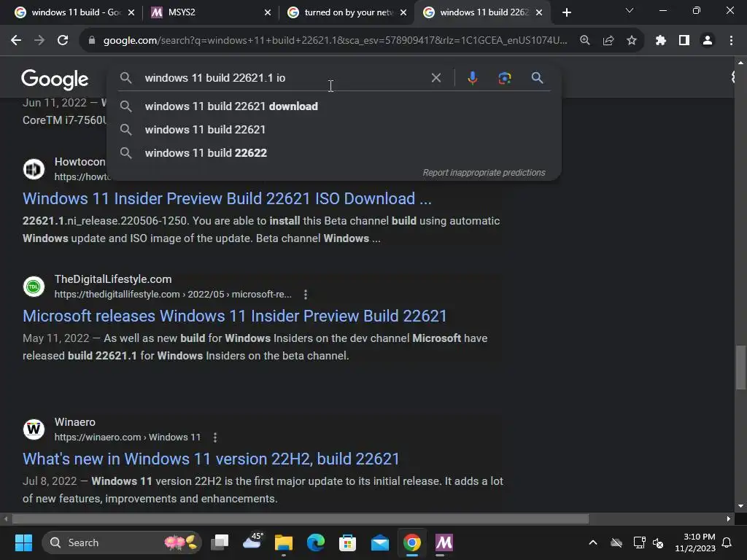Click the taskbar Search box
Viewport: 747px width, 560px height.
(x=122, y=542)
